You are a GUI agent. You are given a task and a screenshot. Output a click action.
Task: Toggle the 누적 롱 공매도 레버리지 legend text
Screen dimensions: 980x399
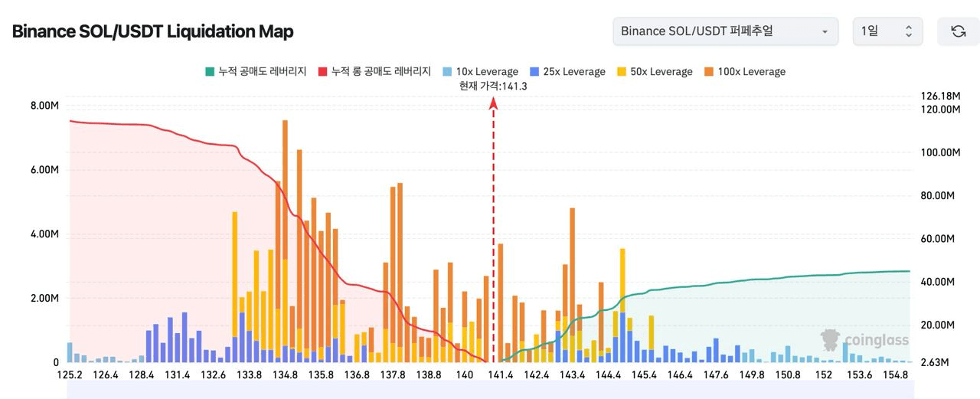tap(381, 72)
